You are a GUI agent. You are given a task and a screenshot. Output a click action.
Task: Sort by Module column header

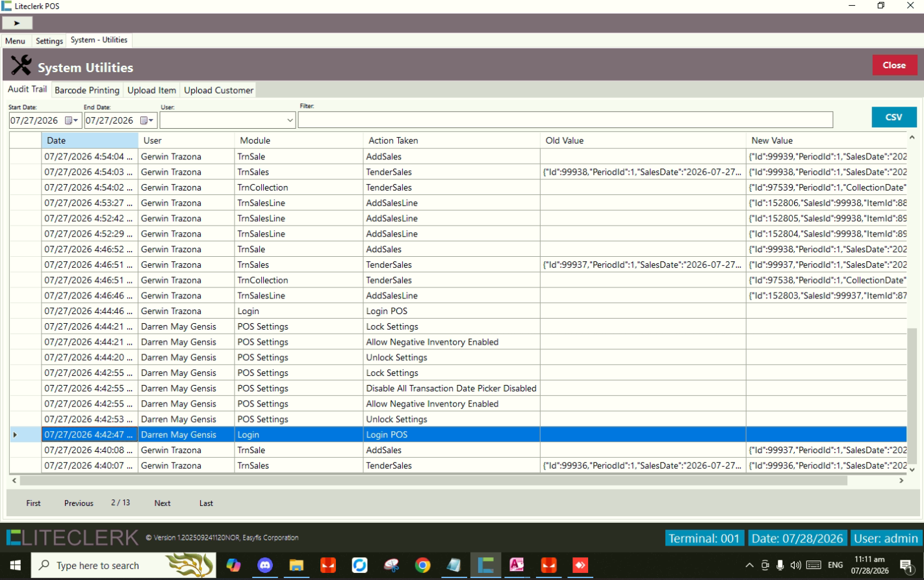(298, 140)
